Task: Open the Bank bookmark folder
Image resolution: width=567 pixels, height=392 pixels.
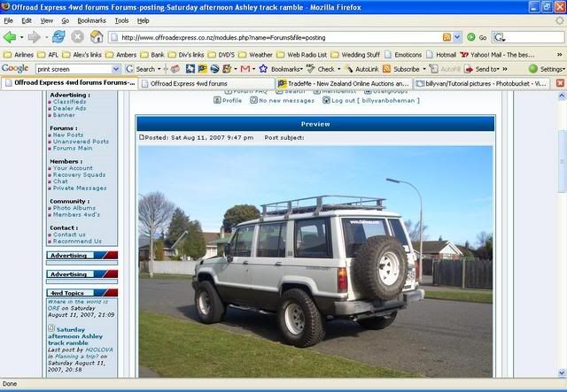Action: (152, 55)
